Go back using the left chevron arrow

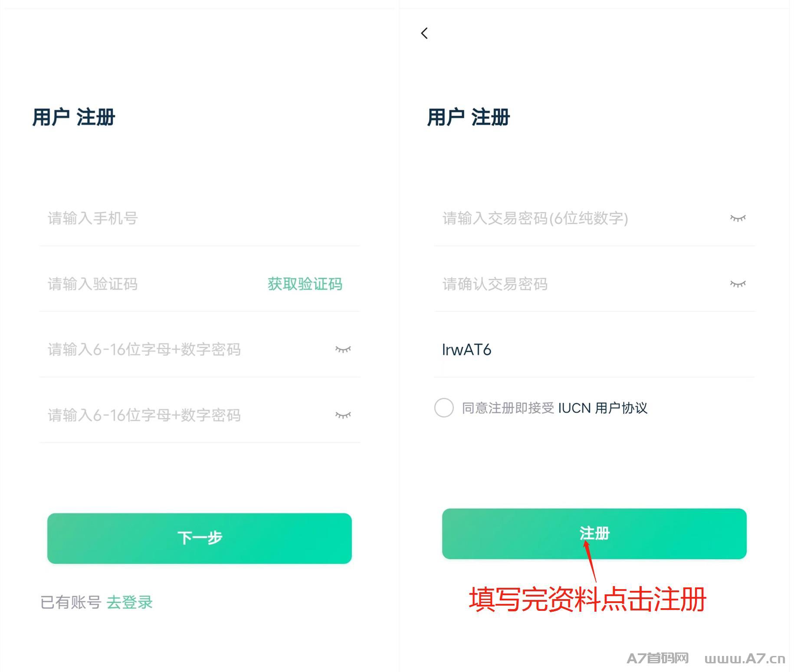[424, 33]
